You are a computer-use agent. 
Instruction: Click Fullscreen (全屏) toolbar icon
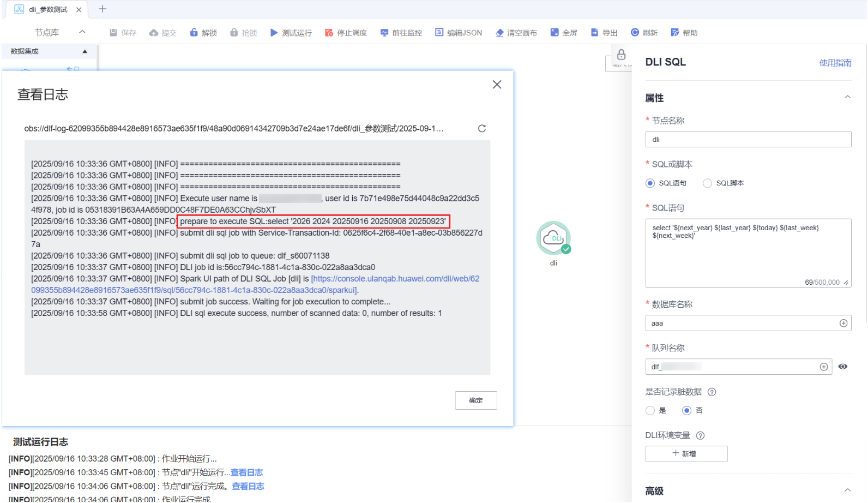tap(554, 33)
